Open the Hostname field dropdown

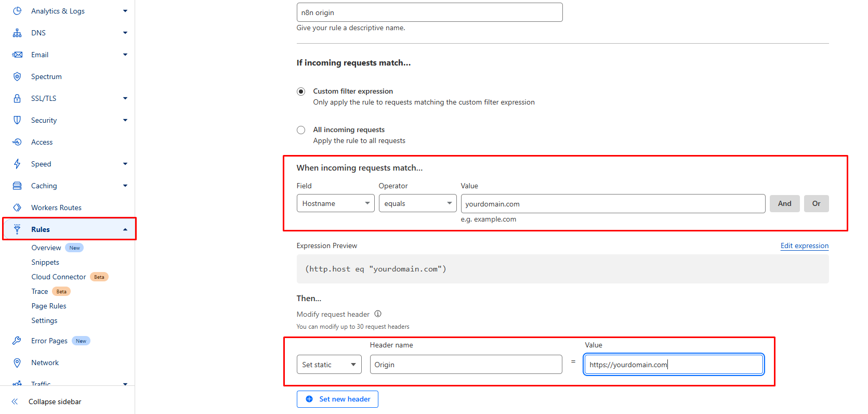click(x=335, y=203)
